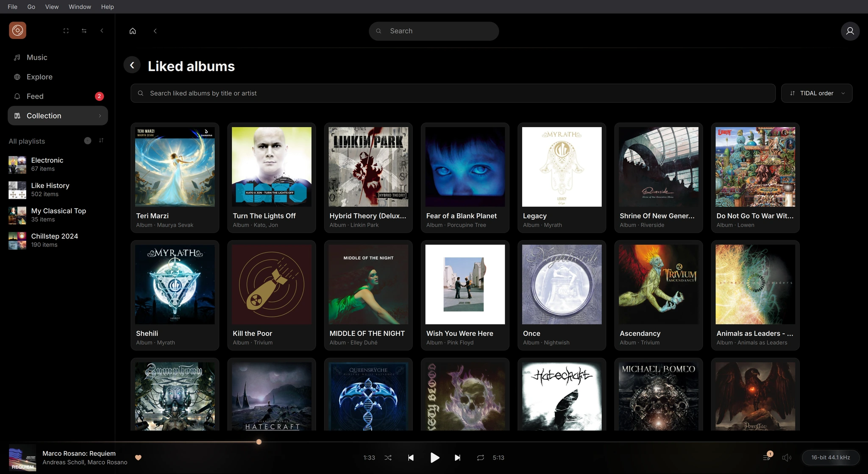The width and height of the screenshot is (868, 474).
Task: Go to the Home icon
Action: [x=133, y=31]
